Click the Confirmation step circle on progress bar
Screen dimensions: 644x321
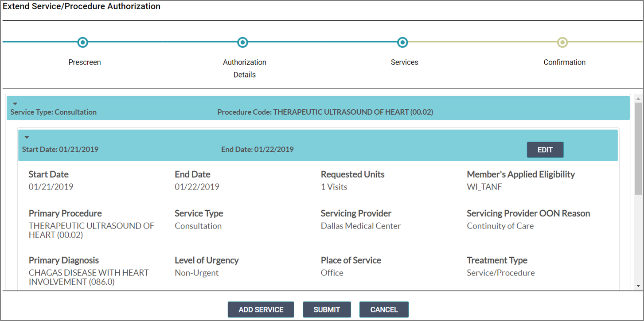tap(562, 43)
